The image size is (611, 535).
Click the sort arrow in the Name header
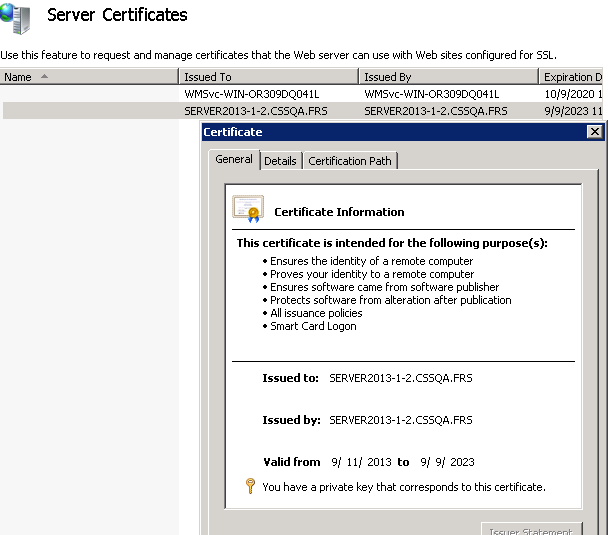point(43,77)
